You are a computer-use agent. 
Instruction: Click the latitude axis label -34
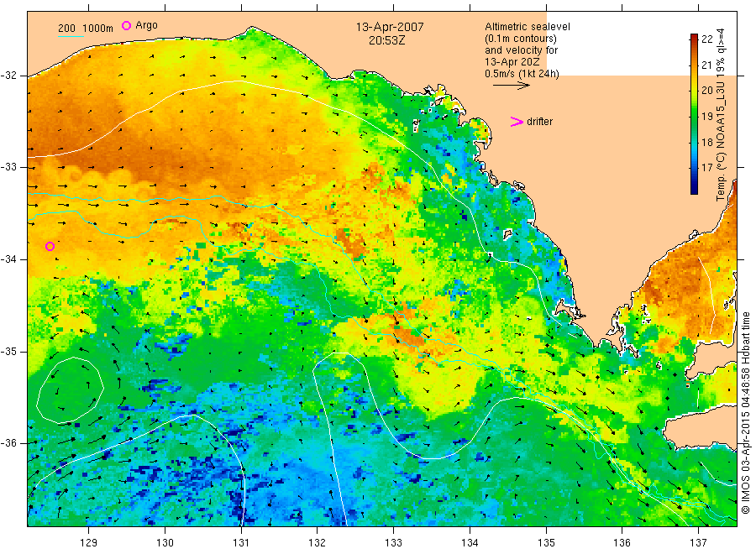pyautogui.click(x=8, y=259)
